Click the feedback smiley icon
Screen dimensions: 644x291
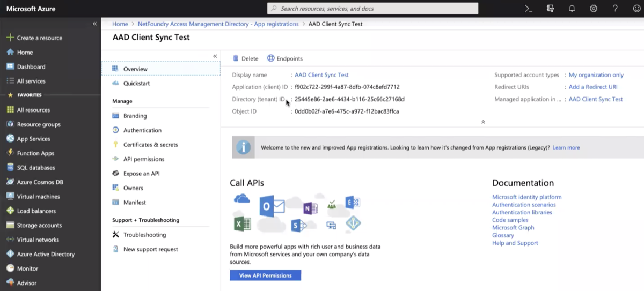coord(637,9)
